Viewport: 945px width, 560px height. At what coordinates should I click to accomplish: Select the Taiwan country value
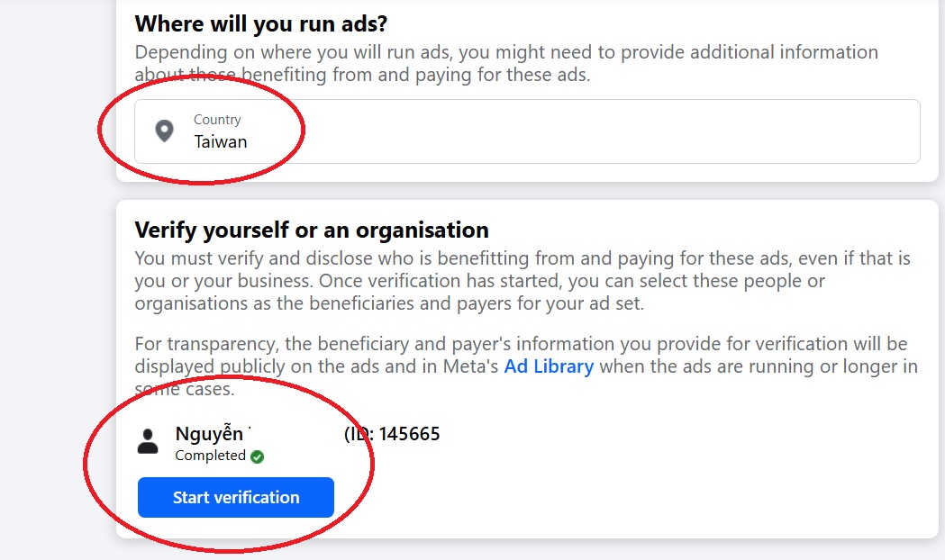221,141
